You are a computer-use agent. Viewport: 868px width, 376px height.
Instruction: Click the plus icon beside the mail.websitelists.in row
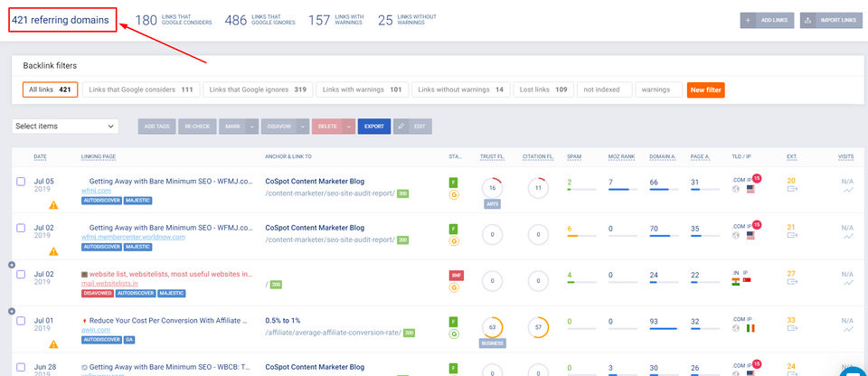click(x=11, y=265)
